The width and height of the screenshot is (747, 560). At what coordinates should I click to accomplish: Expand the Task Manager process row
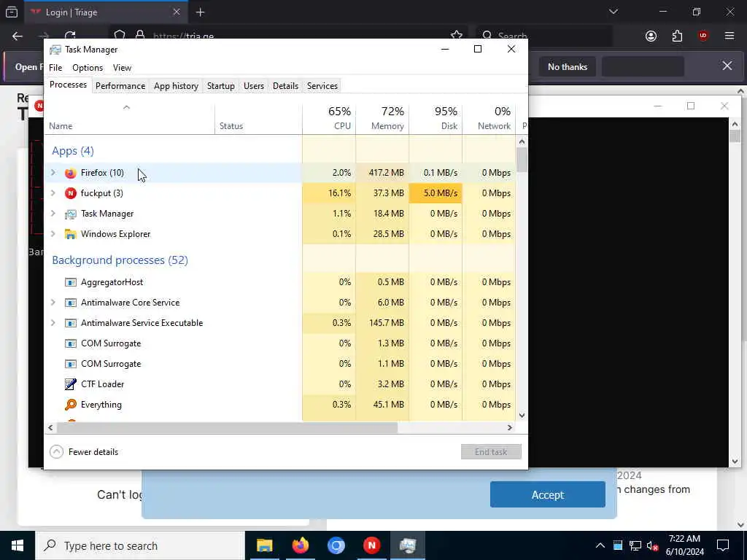point(53,214)
